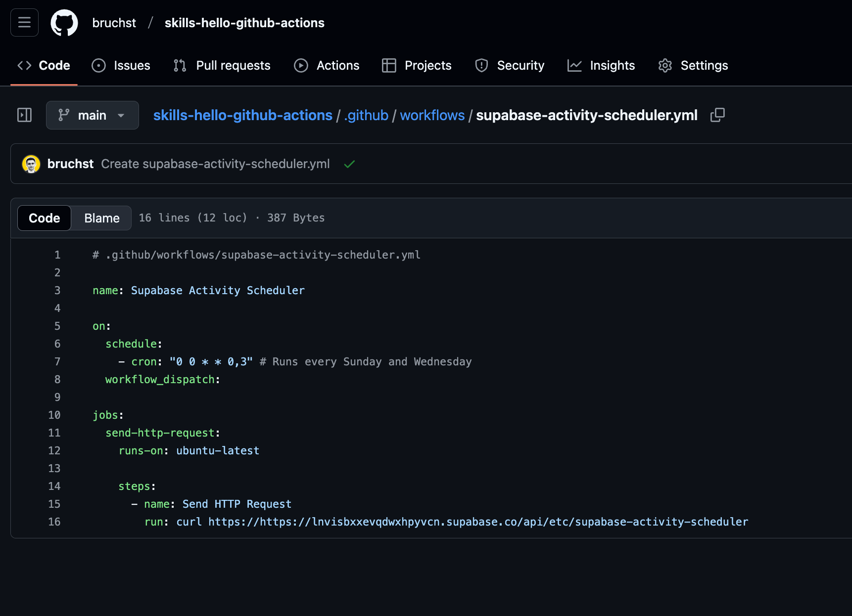Viewport: 852px width, 616px height.
Task: Switch to Blame view
Action: click(x=102, y=218)
